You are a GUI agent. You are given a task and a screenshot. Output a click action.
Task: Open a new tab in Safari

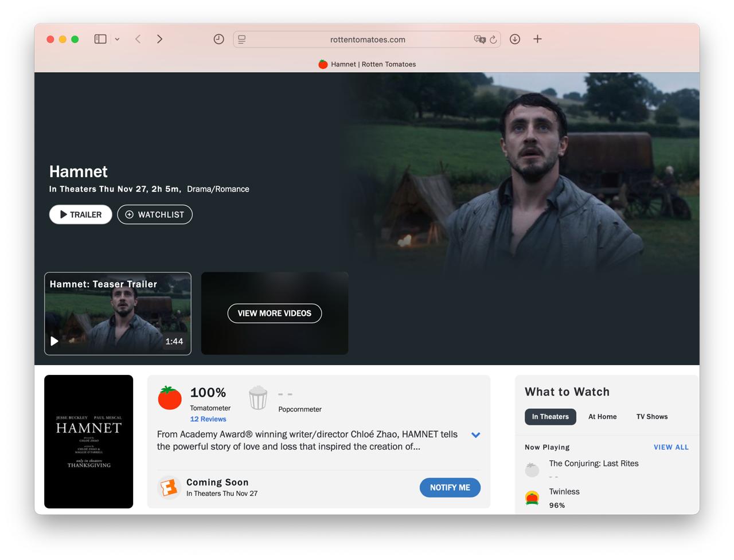[537, 39]
